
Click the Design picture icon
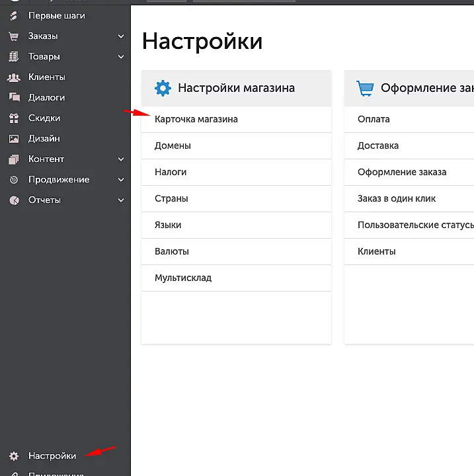(14, 139)
